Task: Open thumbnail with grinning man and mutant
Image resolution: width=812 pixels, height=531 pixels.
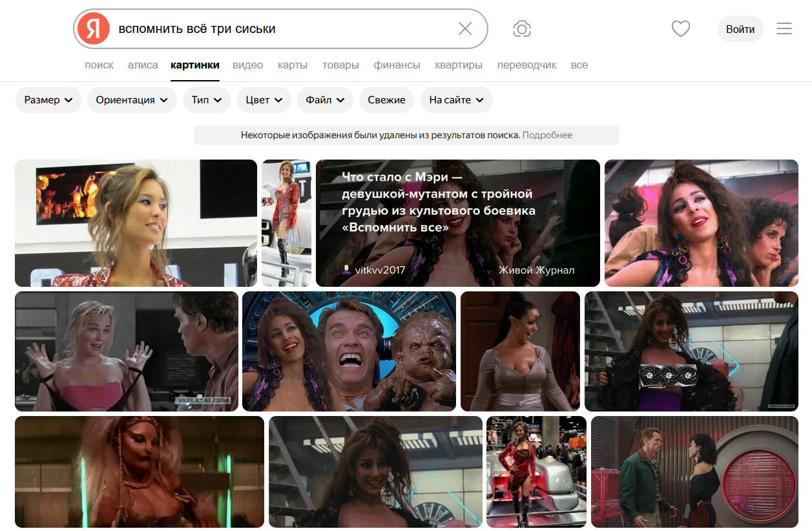Action: 349,351
